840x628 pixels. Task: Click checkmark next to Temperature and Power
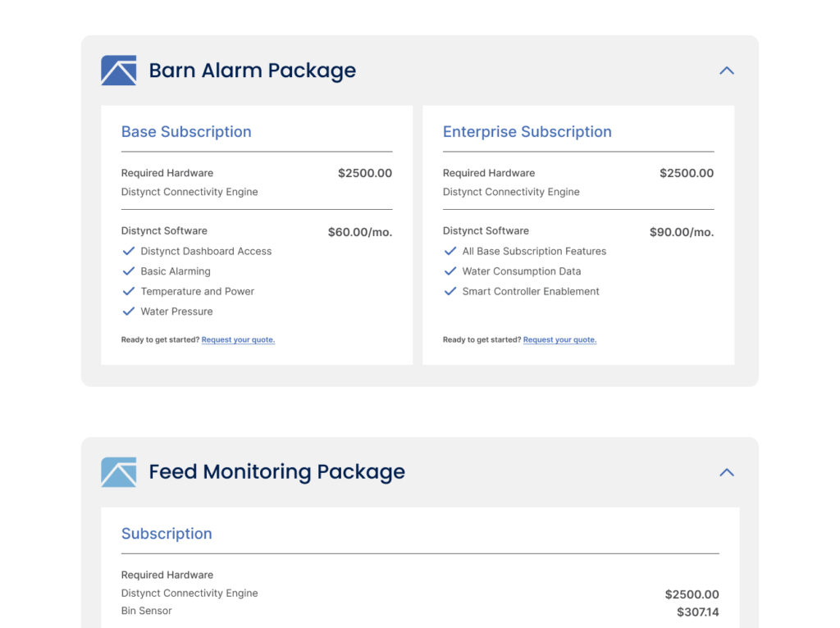point(128,291)
